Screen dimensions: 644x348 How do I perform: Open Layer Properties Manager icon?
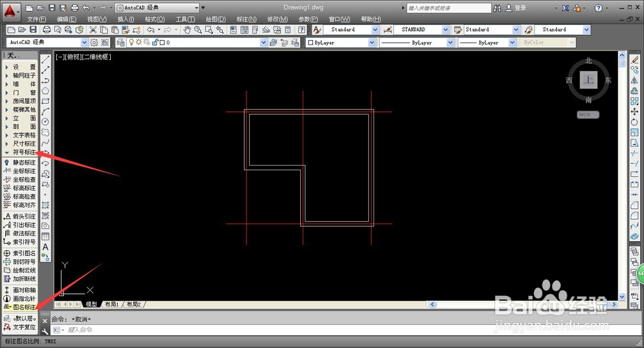(120, 43)
